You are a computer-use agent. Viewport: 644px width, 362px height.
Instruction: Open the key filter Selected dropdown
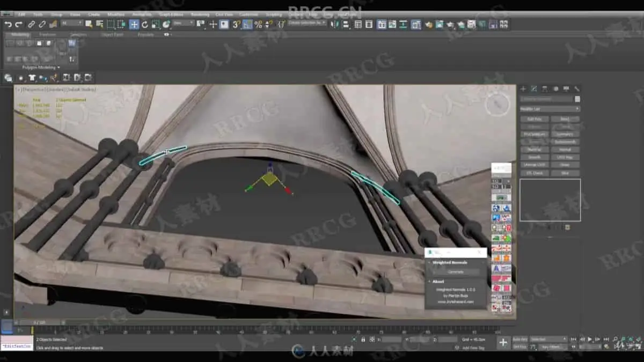[x=548, y=339]
